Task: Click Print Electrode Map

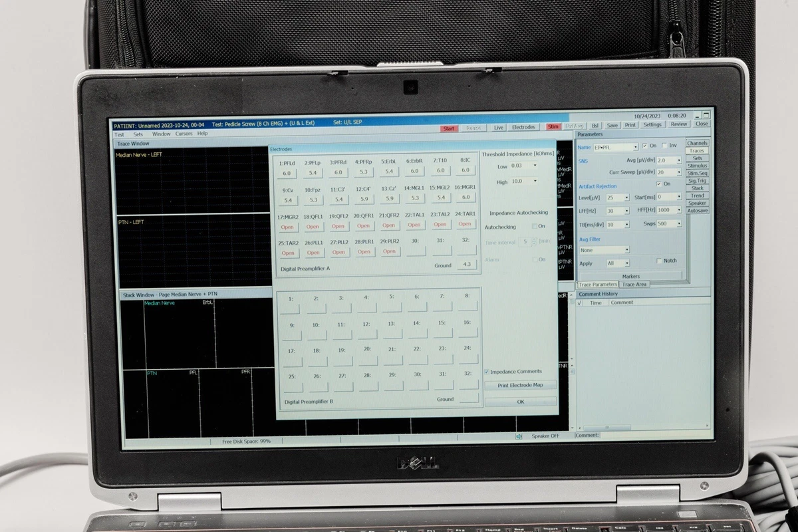Action: pyautogui.click(x=520, y=385)
